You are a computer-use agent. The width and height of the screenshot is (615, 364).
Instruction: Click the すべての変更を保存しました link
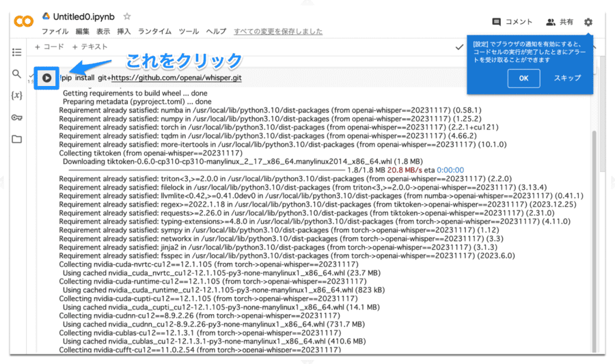pos(278,31)
